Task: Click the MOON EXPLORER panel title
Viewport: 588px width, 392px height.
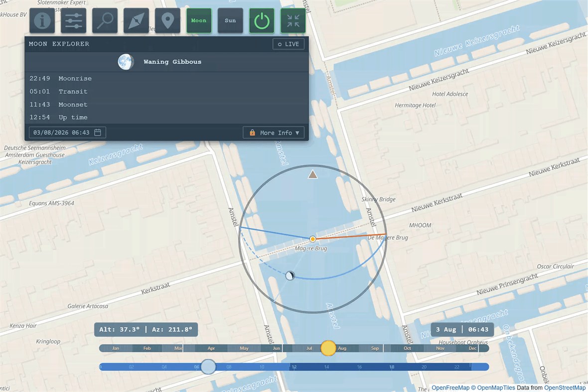Action: coord(59,44)
